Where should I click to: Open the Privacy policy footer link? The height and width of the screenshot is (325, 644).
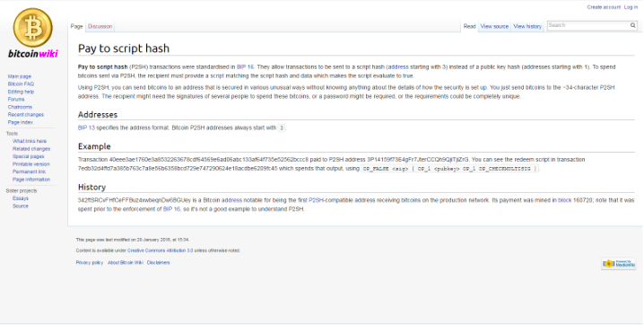click(x=89, y=262)
